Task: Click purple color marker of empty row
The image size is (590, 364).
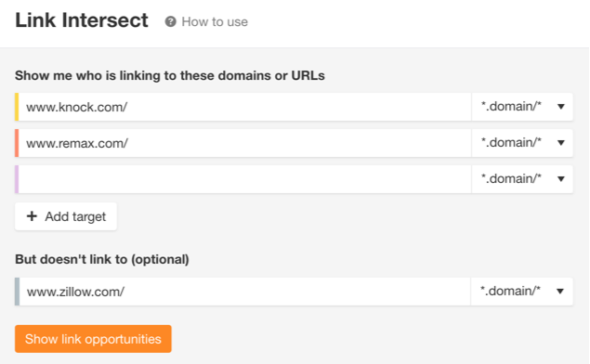Action: pos(17,179)
